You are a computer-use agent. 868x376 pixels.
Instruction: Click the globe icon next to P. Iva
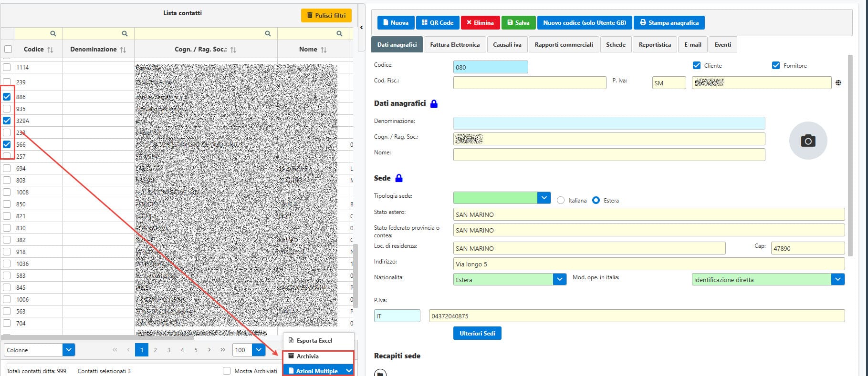[838, 83]
